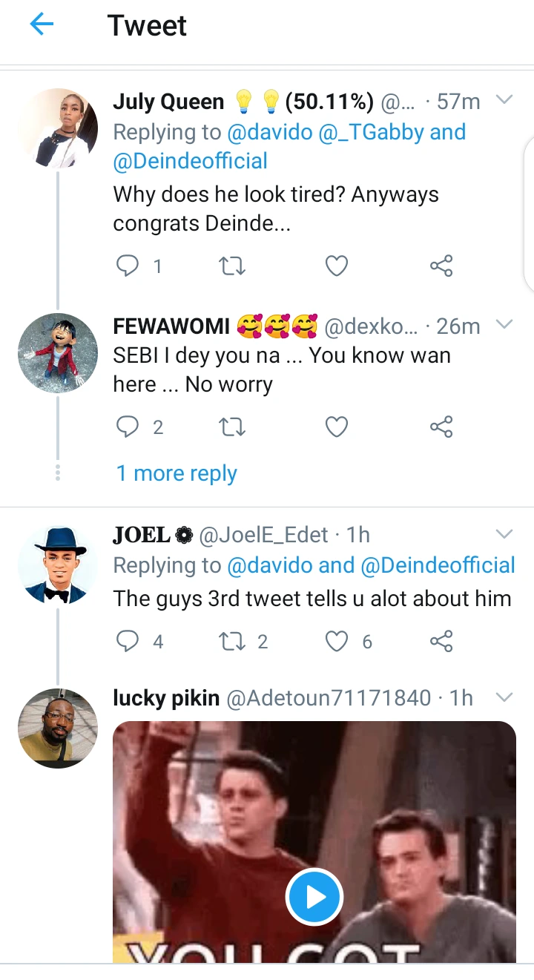Image resolution: width=534 pixels, height=980 pixels.
Task: Retweet FEWAWOMI's tweet
Action: (233, 427)
